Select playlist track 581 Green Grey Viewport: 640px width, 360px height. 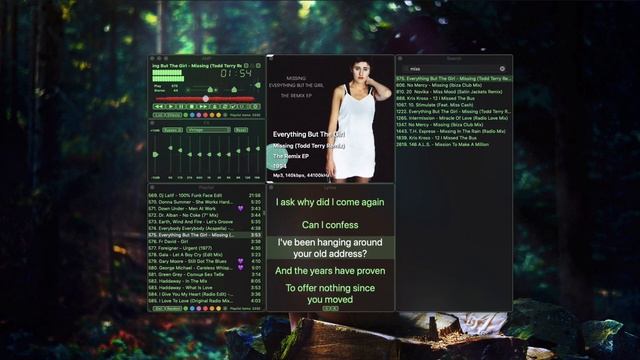click(x=204, y=274)
